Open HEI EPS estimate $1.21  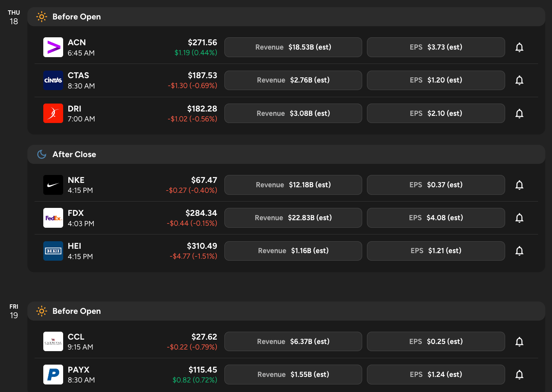(436, 251)
